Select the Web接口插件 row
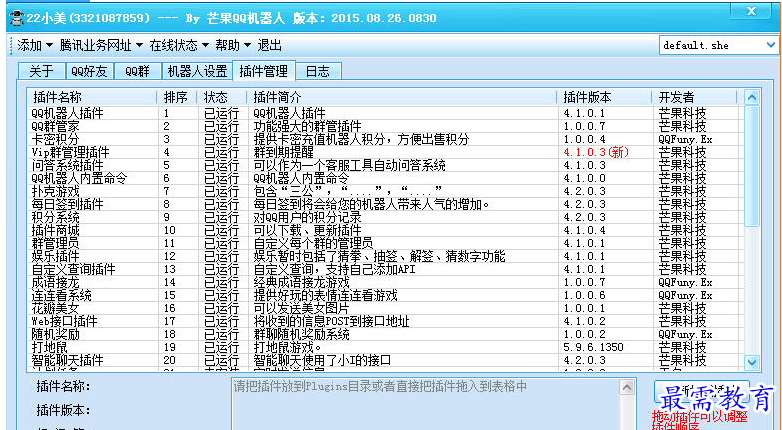Viewport: 782px width, 430px height. 383,321
